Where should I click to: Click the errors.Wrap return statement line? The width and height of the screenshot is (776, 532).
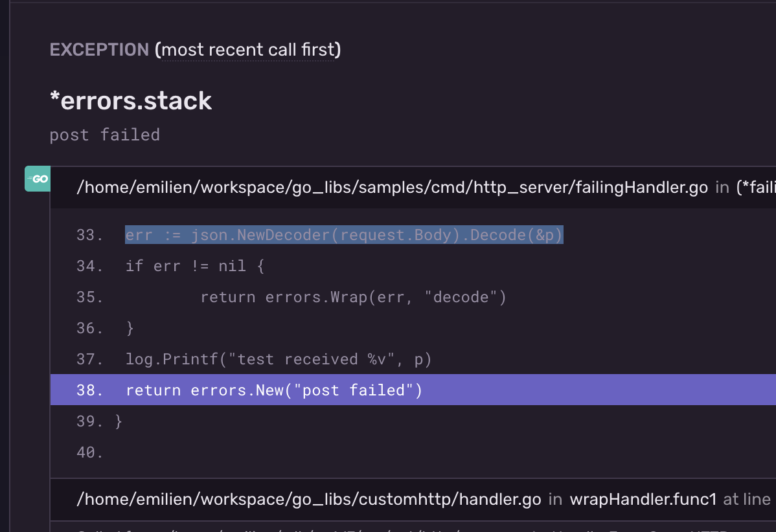point(354,297)
